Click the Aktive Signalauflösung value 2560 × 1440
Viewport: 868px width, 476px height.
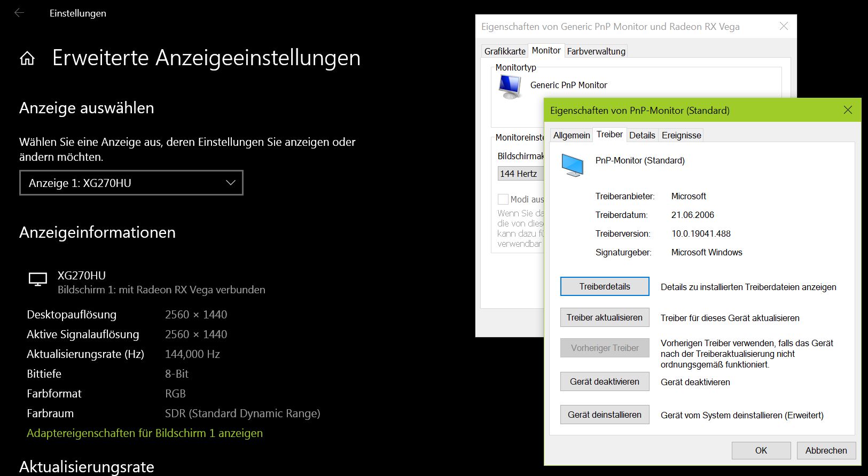pos(196,334)
